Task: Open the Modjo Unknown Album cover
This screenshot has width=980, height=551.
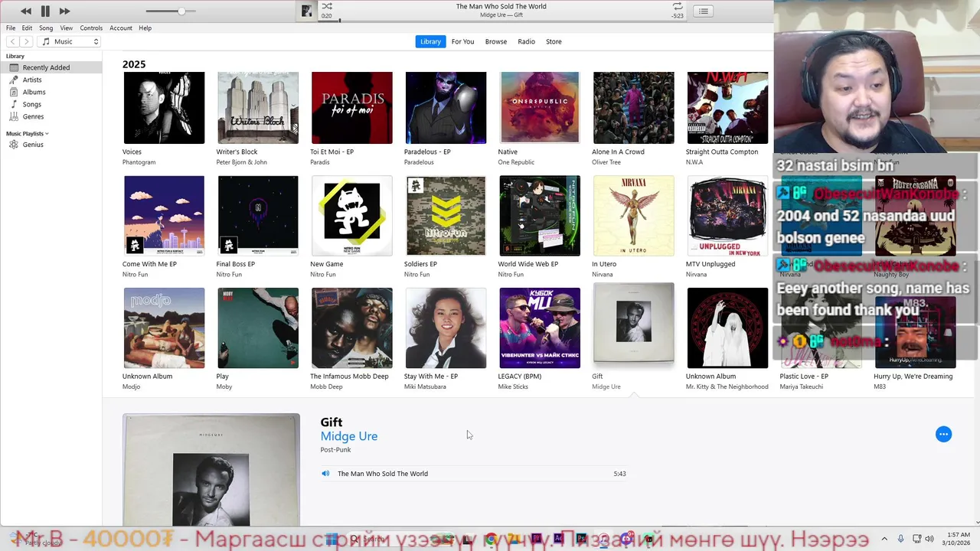Action: pyautogui.click(x=164, y=328)
